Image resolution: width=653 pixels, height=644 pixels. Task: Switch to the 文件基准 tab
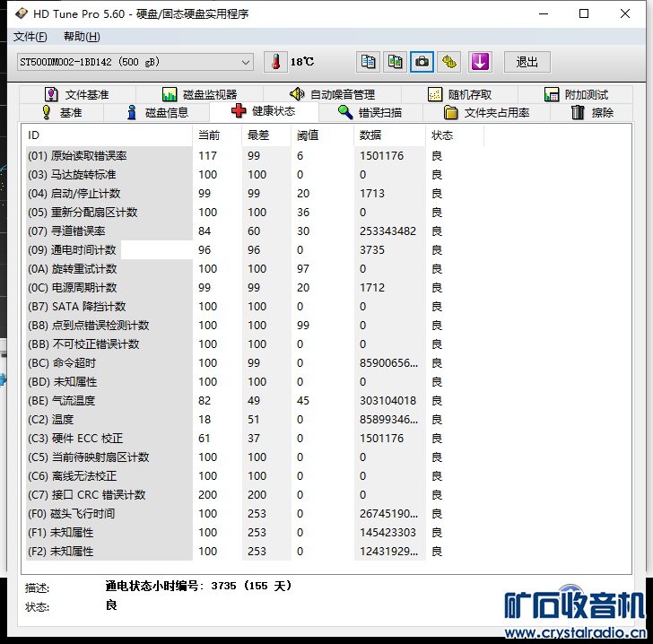point(77,94)
